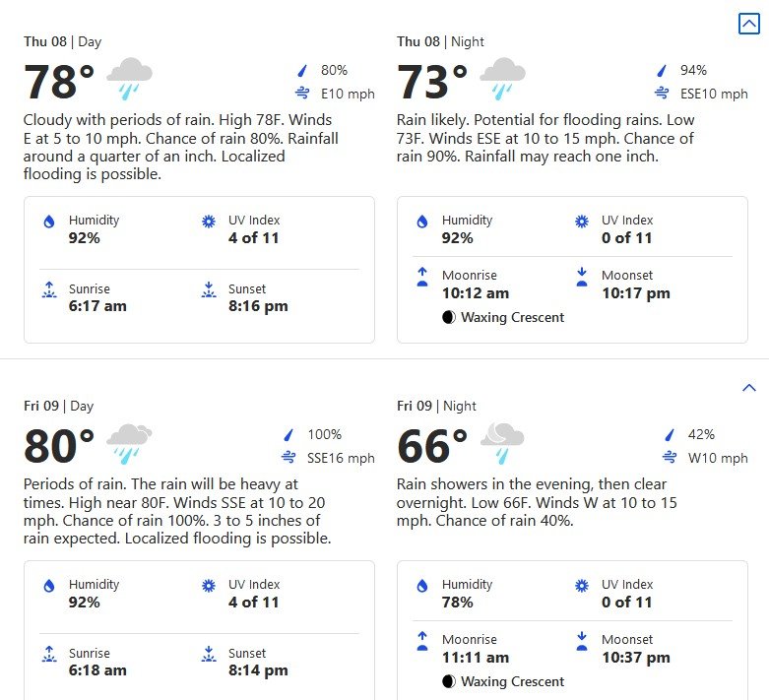Collapse the Thursday 08 forecast details

pos(748,24)
